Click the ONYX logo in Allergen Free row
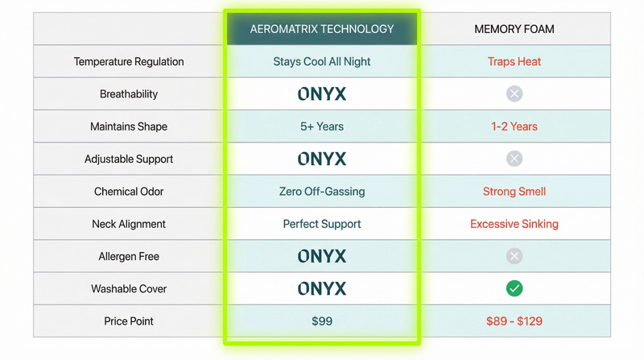Screen dimensions: 644x360 (322, 256)
